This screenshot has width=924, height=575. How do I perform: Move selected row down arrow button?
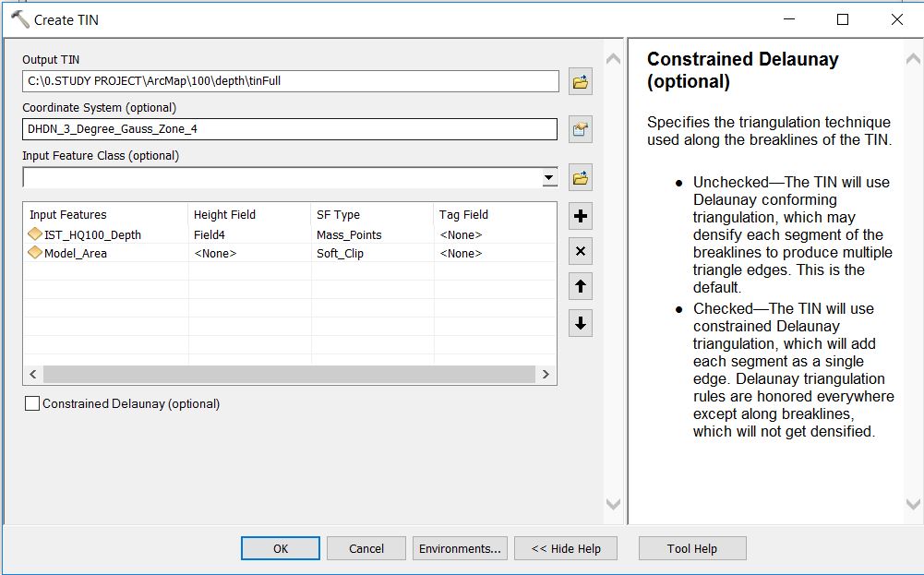(x=581, y=323)
